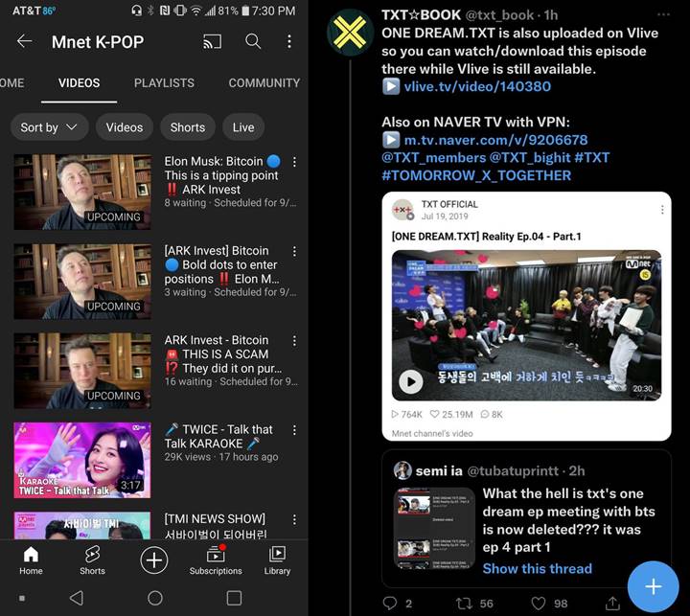Viewport: 690px width, 616px height.
Task: Tap the back arrow beside Mnet K-POP
Action: click(24, 41)
